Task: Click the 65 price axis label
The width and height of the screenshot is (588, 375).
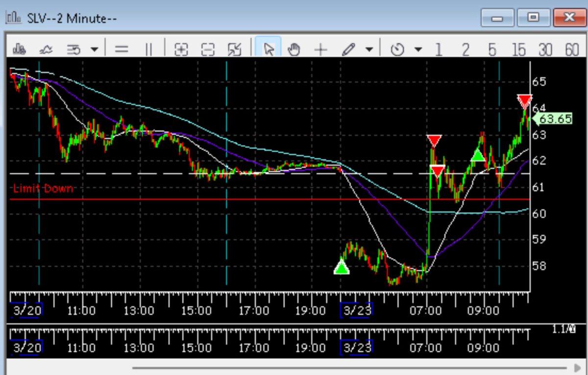Action: [539, 81]
